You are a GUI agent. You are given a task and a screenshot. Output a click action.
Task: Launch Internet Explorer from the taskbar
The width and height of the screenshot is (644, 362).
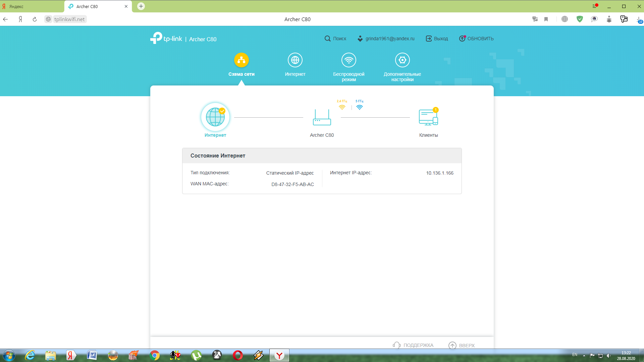30,355
